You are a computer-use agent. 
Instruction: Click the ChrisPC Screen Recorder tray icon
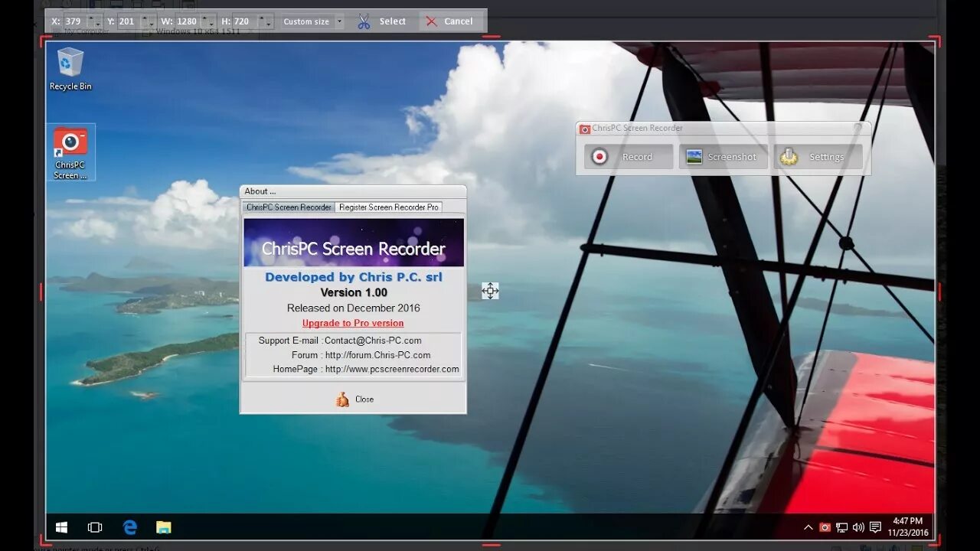click(x=825, y=527)
